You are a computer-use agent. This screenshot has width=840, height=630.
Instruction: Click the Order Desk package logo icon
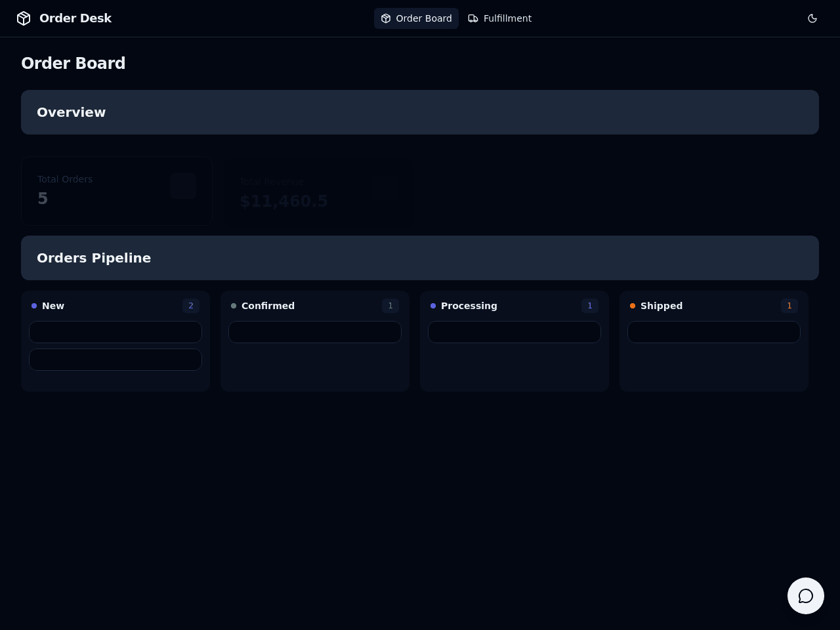pyautogui.click(x=24, y=18)
